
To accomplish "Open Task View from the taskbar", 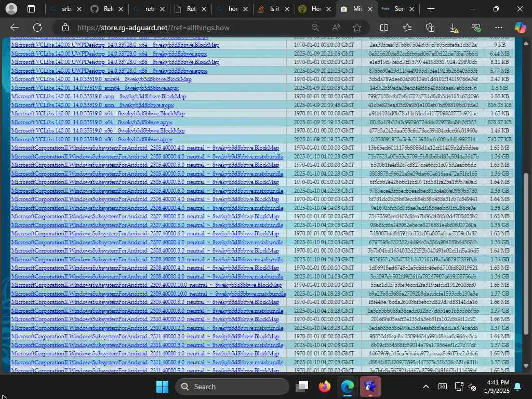I will [x=302, y=387].
